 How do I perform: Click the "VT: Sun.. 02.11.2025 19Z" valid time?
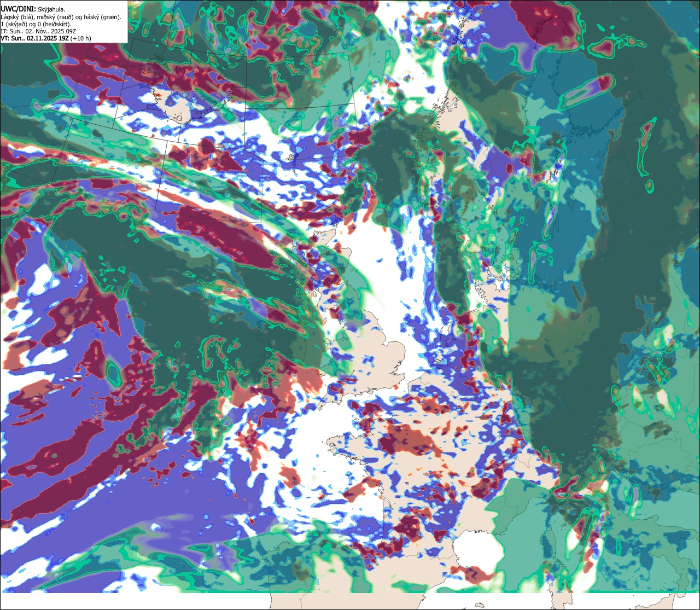point(34,38)
